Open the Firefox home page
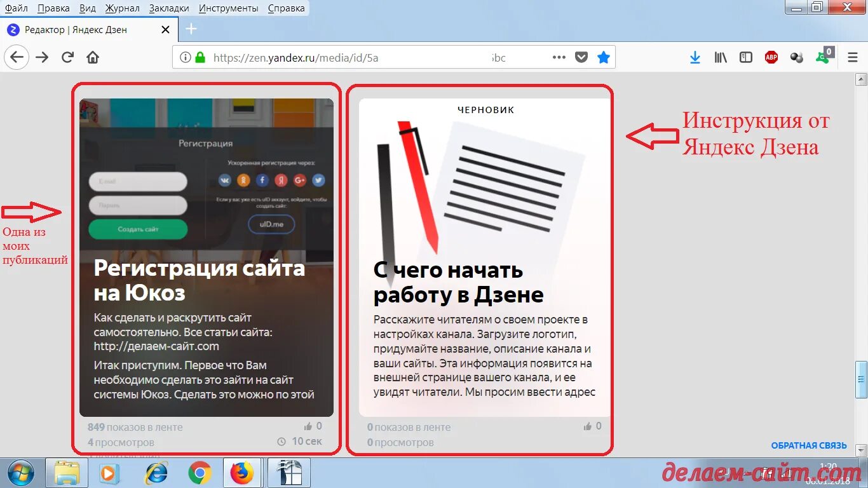 (x=93, y=57)
